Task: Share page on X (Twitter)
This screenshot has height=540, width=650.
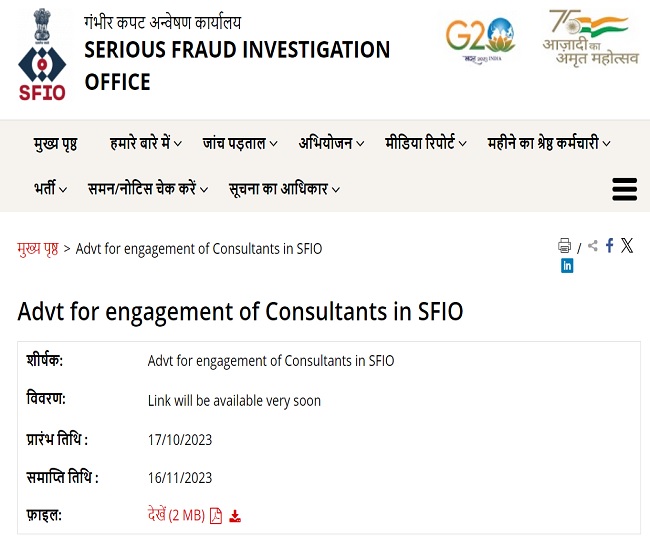Action: [x=627, y=245]
